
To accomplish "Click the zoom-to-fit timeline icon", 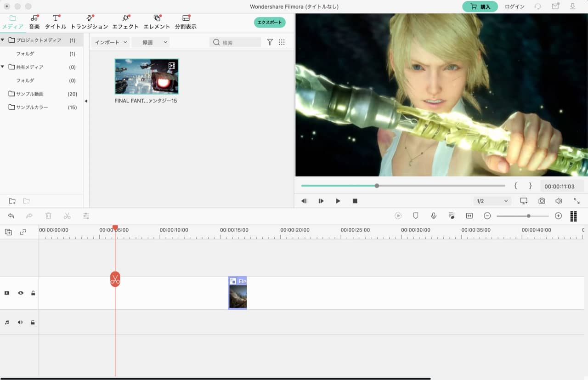I will pyautogui.click(x=469, y=216).
